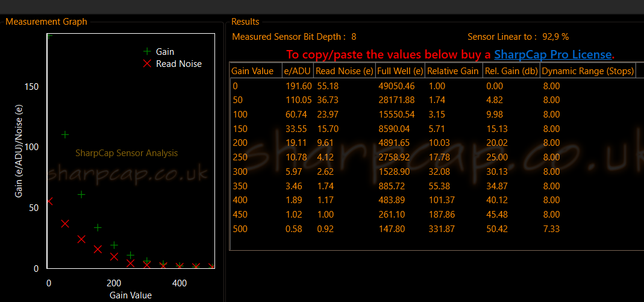
Task: Select e/ADU cell 0.58
Action: pos(293,229)
